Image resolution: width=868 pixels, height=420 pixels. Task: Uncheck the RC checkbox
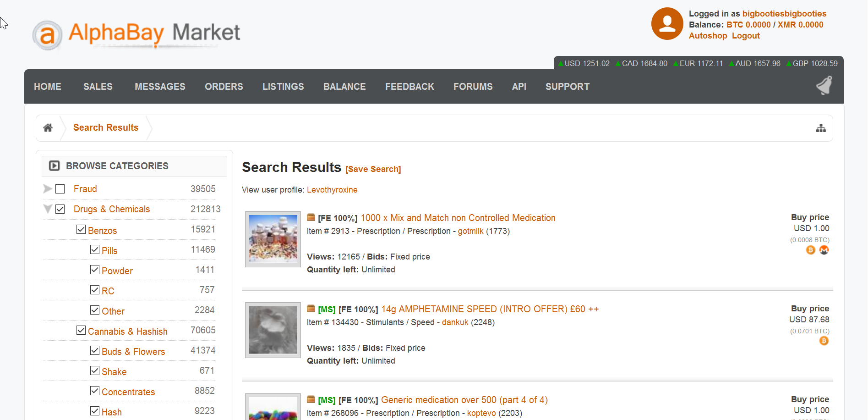(95, 290)
